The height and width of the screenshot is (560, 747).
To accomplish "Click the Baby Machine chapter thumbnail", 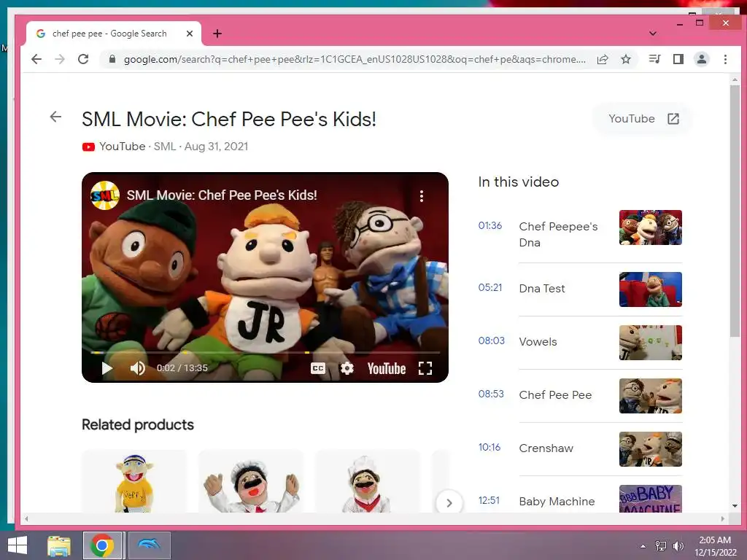I will (x=650, y=499).
